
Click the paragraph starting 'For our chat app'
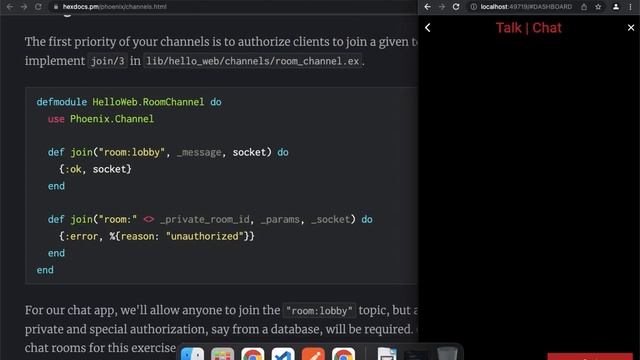point(221,329)
